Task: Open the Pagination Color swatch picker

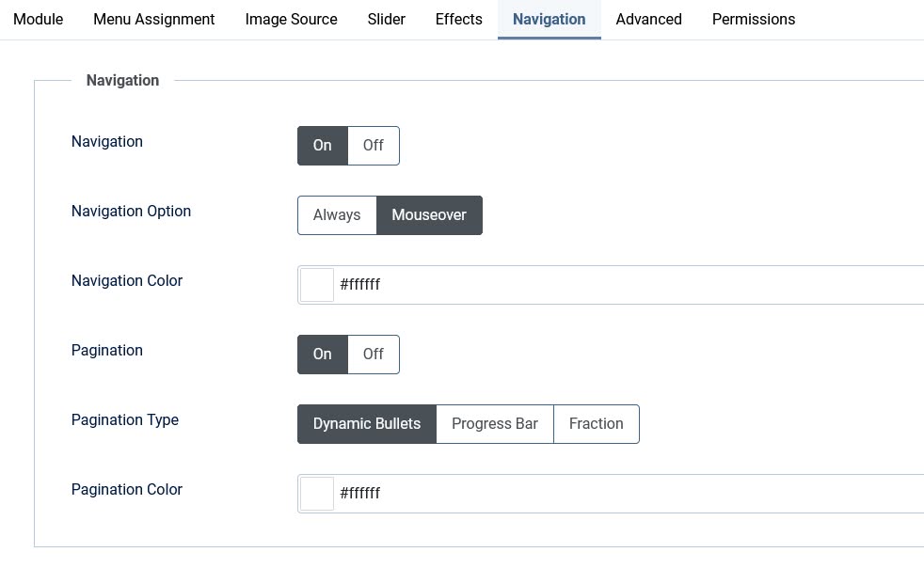Action: pyautogui.click(x=317, y=494)
